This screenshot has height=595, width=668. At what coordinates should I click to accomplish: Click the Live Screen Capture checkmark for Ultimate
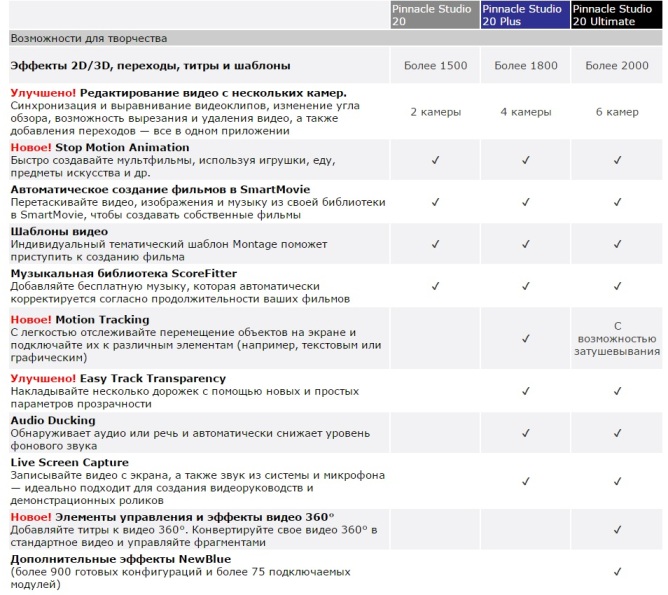pos(616,481)
